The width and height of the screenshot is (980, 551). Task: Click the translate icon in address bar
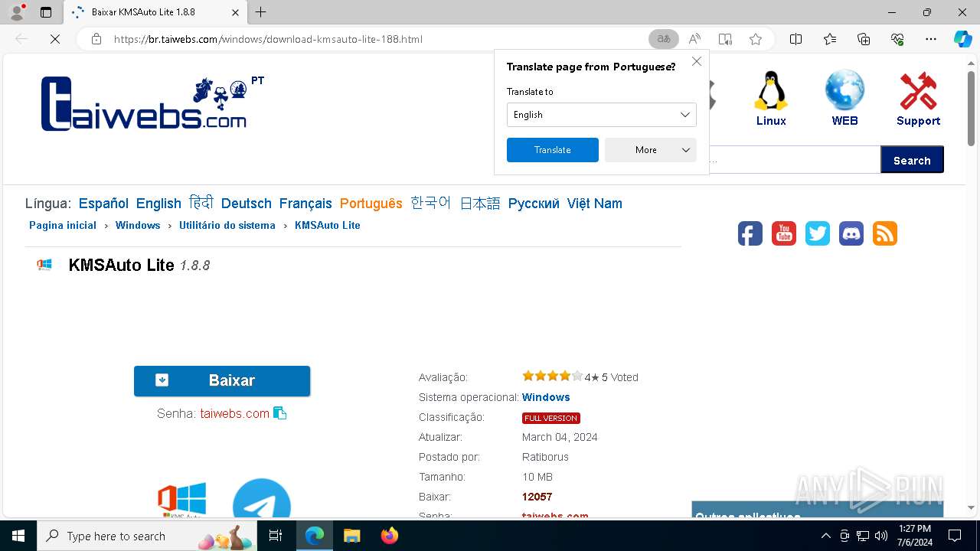pyautogui.click(x=664, y=39)
